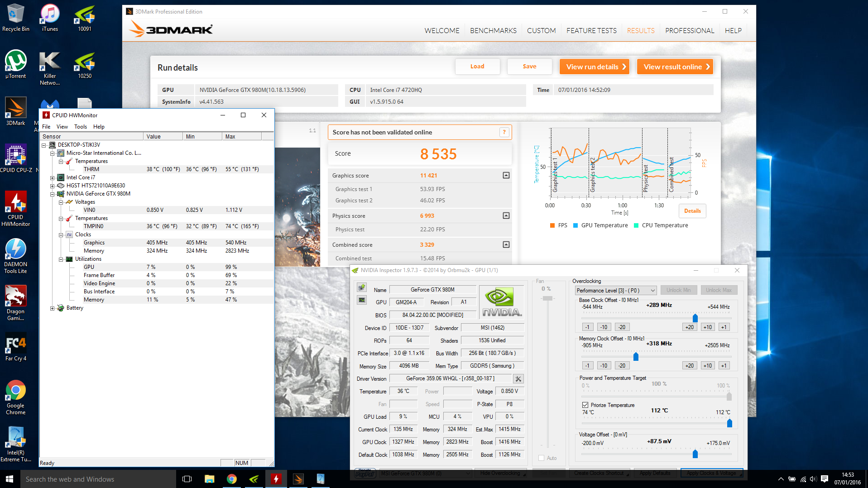Open the File menu in HWMonitor
The height and width of the screenshot is (488, 868).
46,127
